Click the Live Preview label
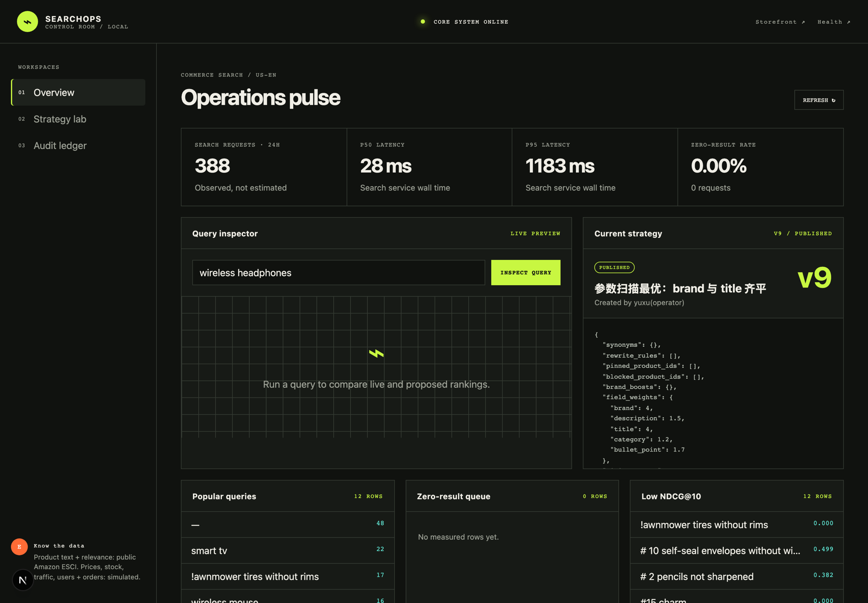 coord(535,233)
